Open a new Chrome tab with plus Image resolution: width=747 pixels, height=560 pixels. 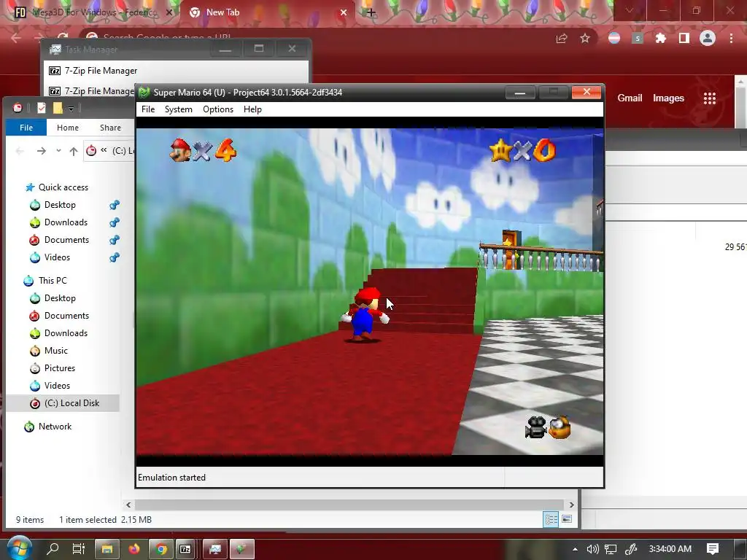[371, 12]
